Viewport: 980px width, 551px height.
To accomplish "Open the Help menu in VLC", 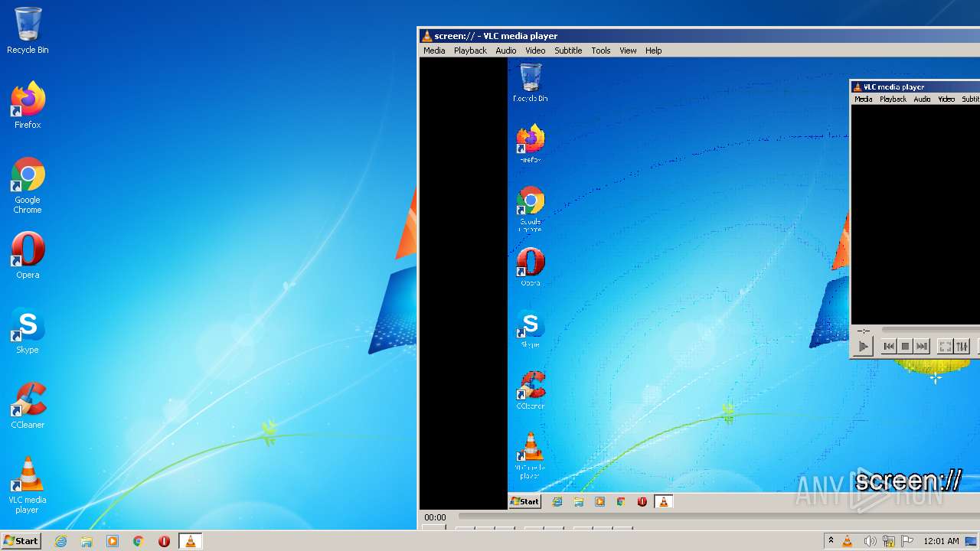I will [x=653, y=51].
